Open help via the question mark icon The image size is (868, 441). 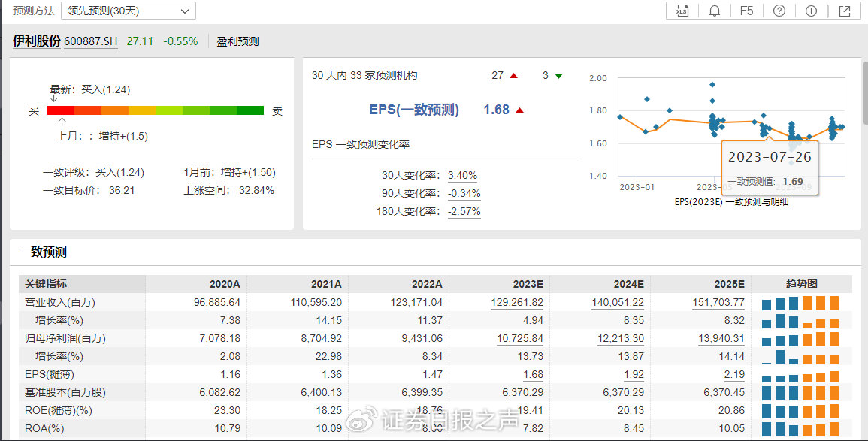pyautogui.click(x=779, y=11)
